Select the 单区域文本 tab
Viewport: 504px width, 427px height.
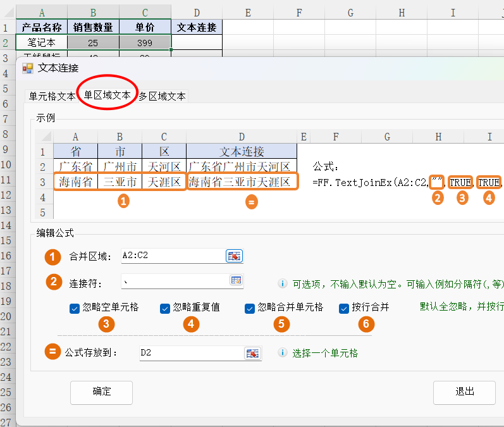(x=108, y=96)
